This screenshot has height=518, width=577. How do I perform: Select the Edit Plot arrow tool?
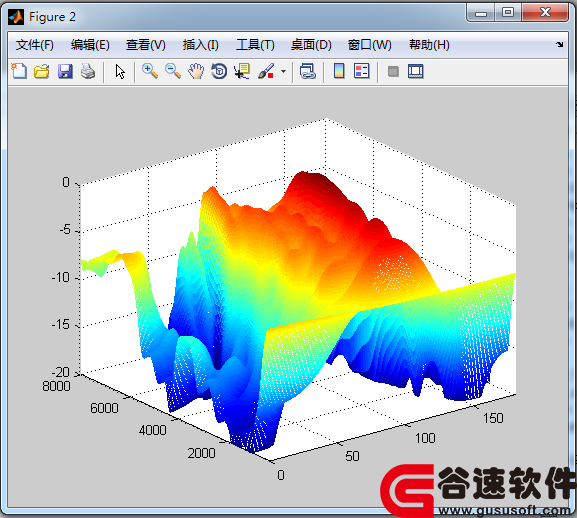click(120, 71)
